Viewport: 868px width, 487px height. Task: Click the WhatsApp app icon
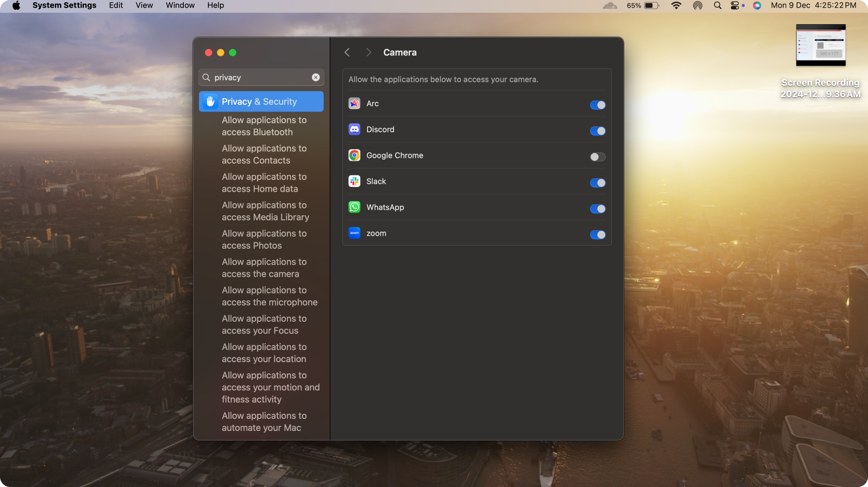pos(354,207)
